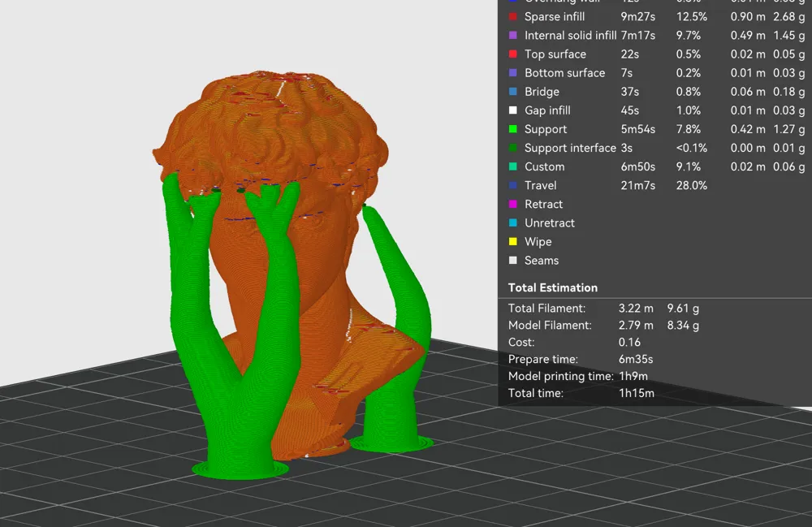Click Sparse infill time 9m27s
This screenshot has width=812, height=527.
tap(638, 16)
